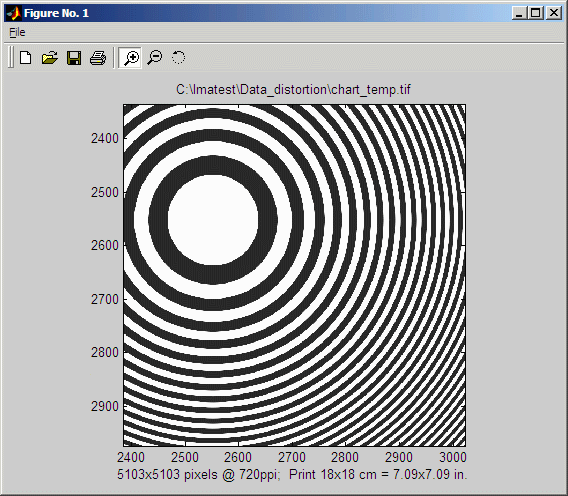Click the 2400 label on vertical axis

point(105,138)
